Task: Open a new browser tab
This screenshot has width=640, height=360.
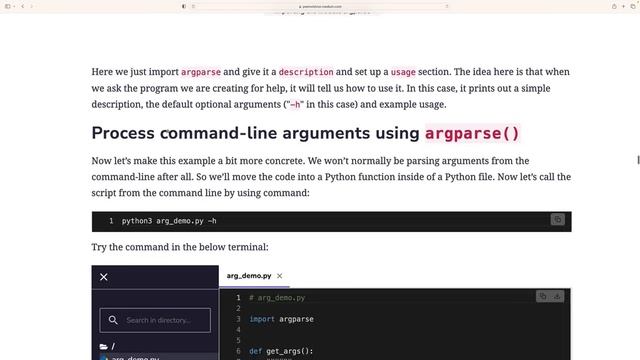Action: coord(623,6)
